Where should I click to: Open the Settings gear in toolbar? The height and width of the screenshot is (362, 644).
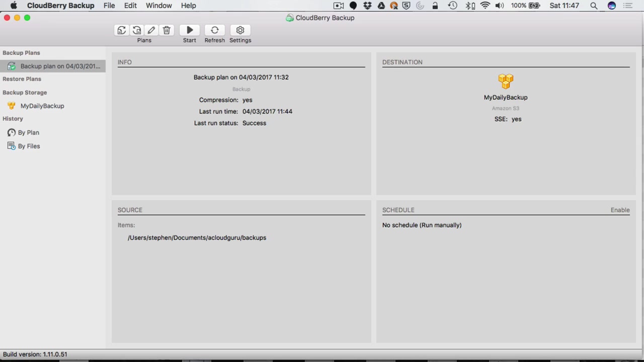(240, 30)
